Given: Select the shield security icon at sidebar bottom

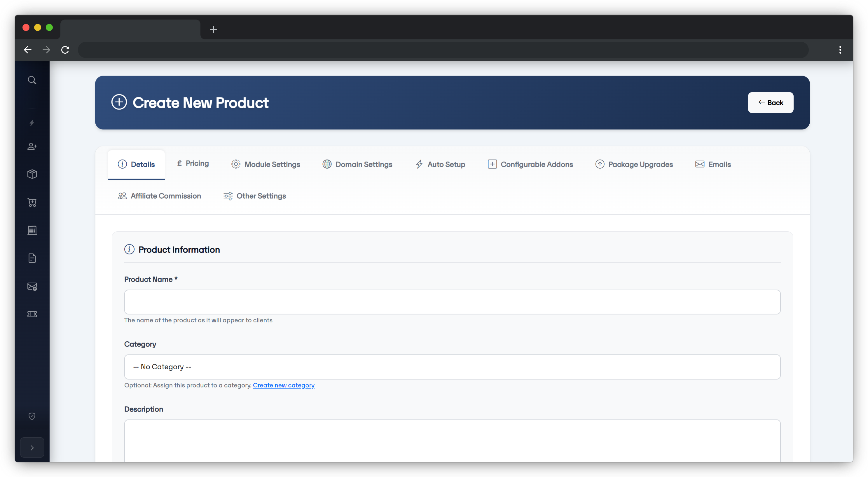Looking at the screenshot, I should pyautogui.click(x=32, y=416).
